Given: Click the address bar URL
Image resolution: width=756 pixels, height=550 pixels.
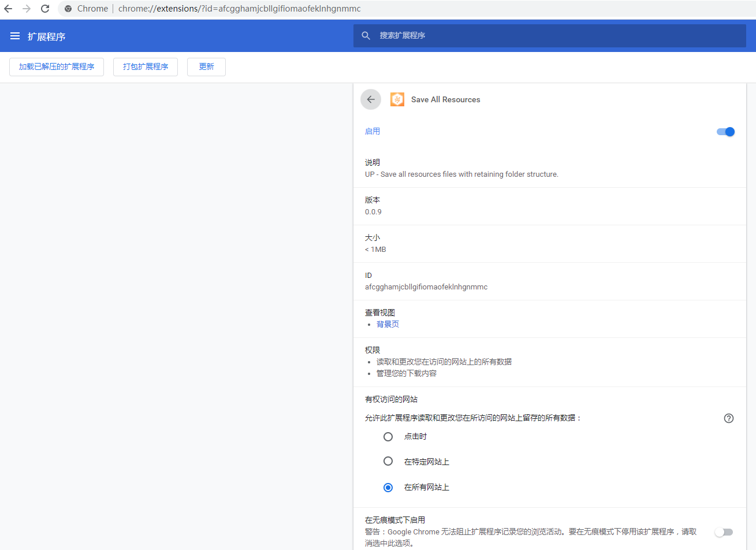Looking at the screenshot, I should (x=239, y=9).
